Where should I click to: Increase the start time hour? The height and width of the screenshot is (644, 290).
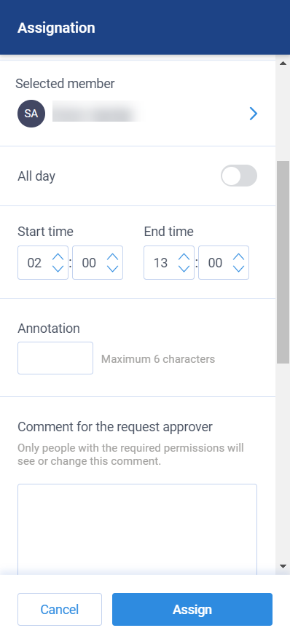[58, 257]
